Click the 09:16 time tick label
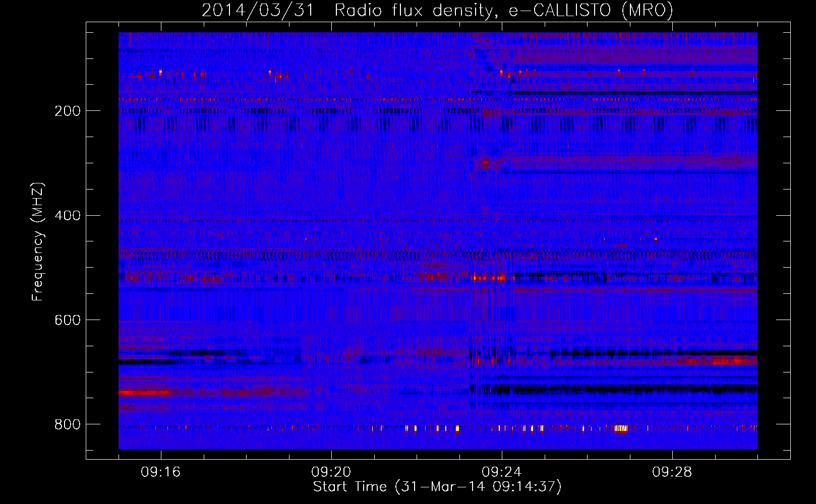This screenshot has width=816, height=504. coord(161,472)
